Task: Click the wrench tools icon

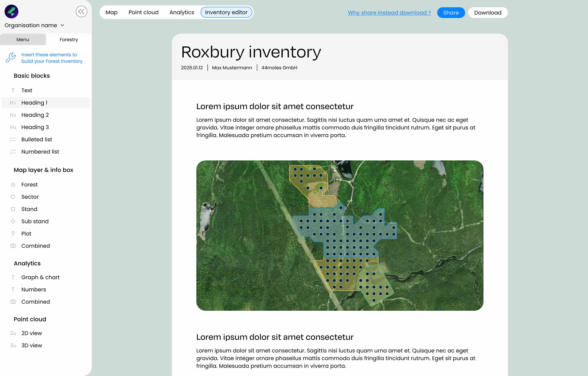Action: [11, 58]
